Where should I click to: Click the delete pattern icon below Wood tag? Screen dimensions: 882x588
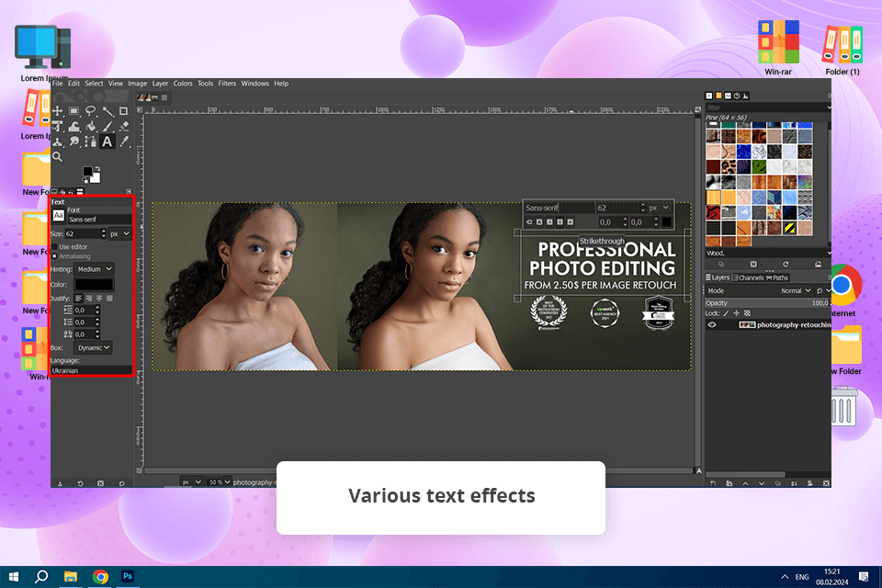(753, 264)
